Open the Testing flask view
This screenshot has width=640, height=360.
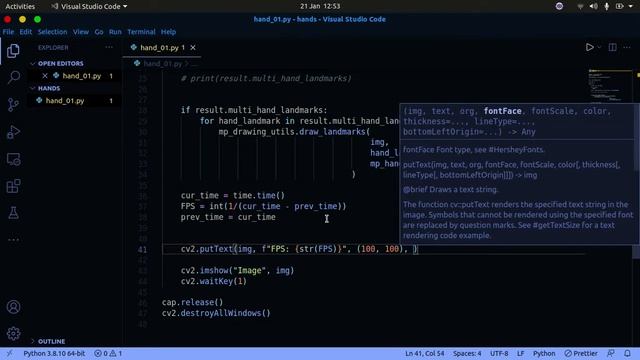coord(13,213)
